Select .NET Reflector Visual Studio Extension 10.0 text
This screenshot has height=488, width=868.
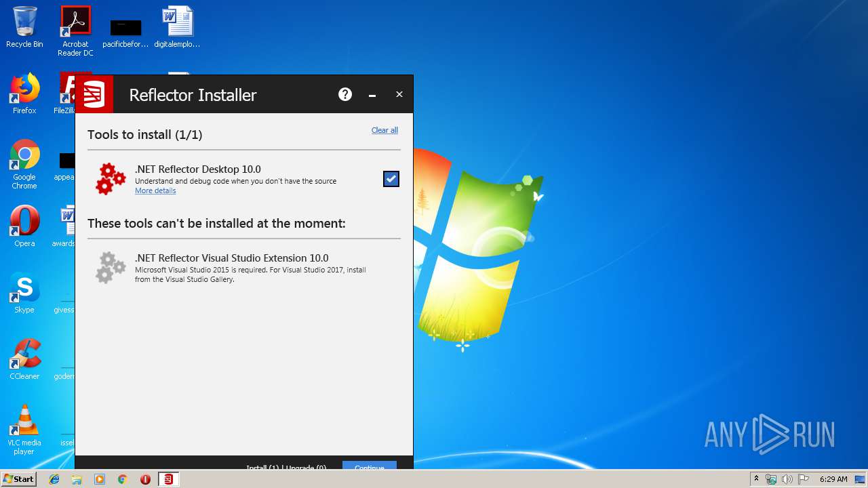[x=232, y=258]
